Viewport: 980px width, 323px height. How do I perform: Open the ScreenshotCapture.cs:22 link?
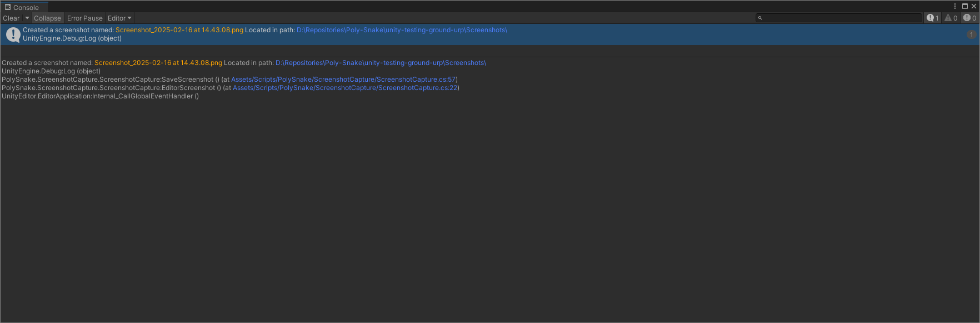pyautogui.click(x=345, y=88)
